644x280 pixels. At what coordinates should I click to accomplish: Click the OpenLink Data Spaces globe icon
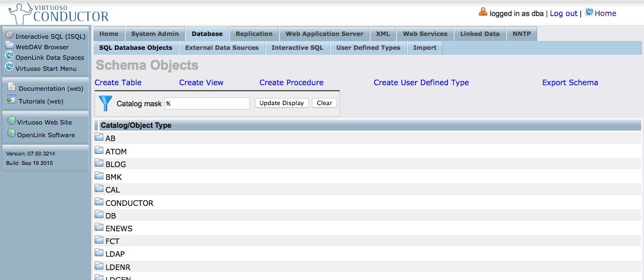coord(9,56)
